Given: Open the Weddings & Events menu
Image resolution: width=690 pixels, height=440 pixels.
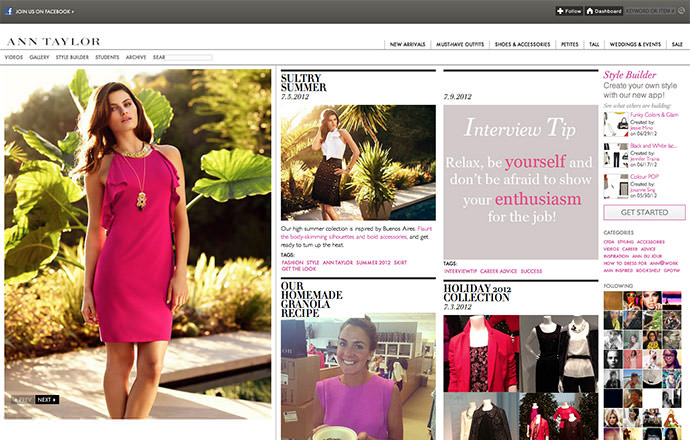Looking at the screenshot, I should pos(636,44).
